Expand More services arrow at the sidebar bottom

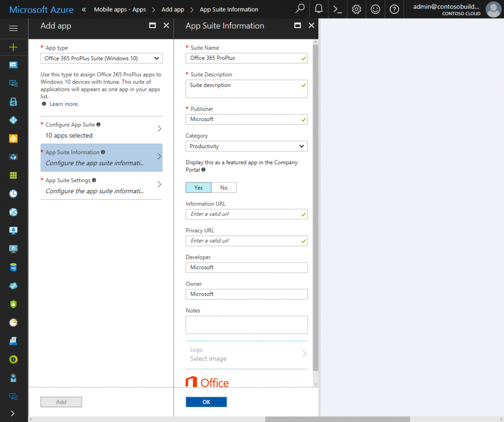point(12,413)
